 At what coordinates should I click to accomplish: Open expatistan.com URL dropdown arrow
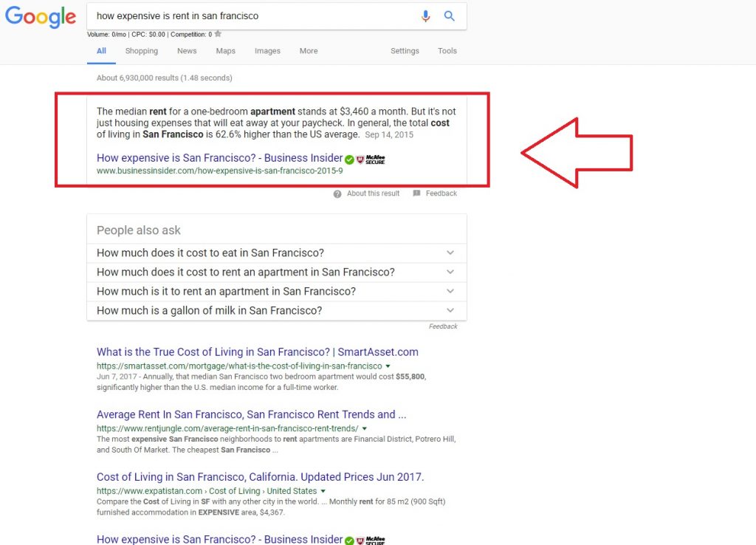point(323,491)
